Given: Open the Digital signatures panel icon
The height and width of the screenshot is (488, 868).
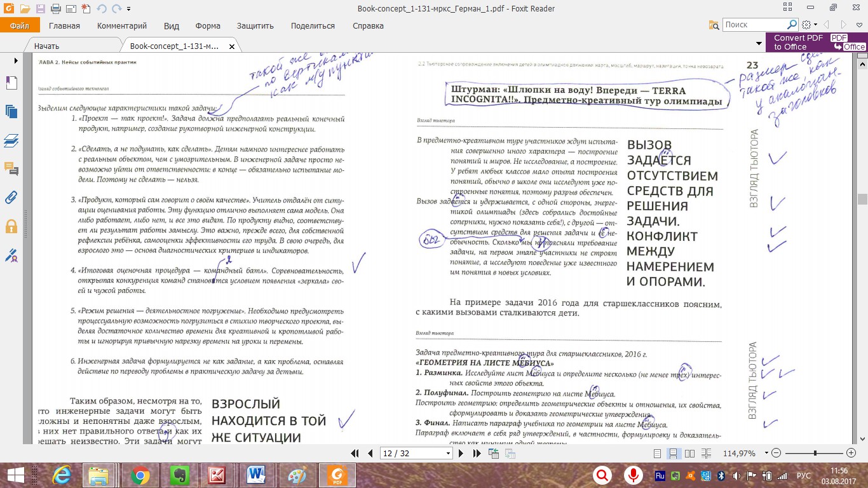Looking at the screenshot, I should [11, 255].
